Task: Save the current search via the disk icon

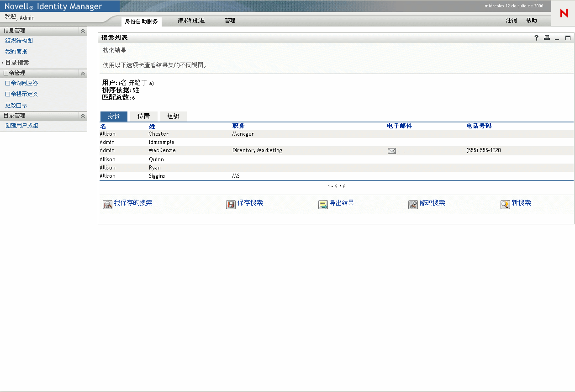Action: point(231,204)
